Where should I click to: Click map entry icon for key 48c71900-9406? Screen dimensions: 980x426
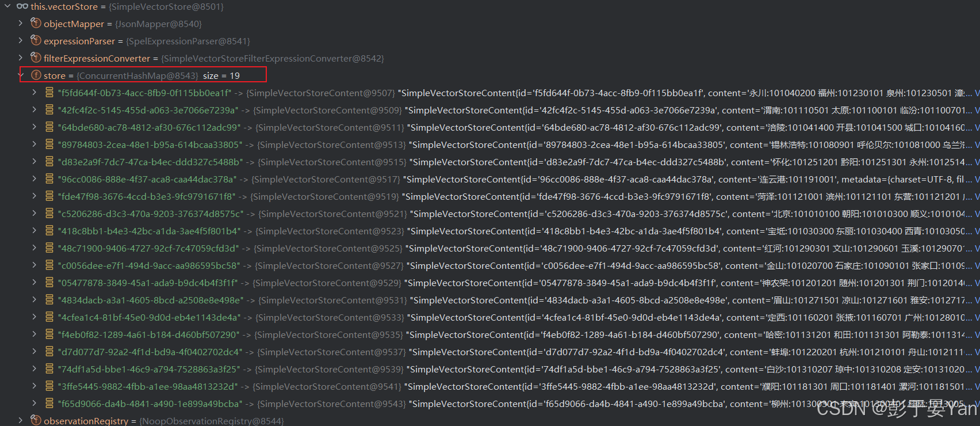click(49, 248)
